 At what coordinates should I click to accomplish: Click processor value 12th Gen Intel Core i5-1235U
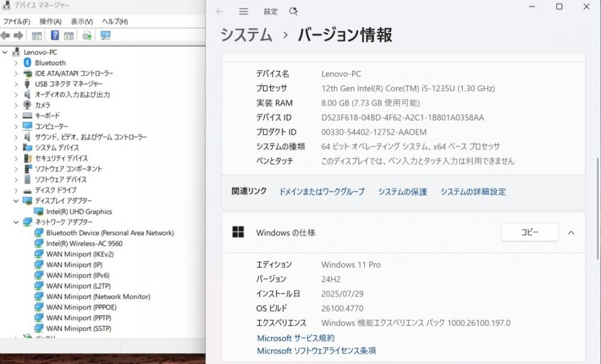pyautogui.click(x=408, y=88)
